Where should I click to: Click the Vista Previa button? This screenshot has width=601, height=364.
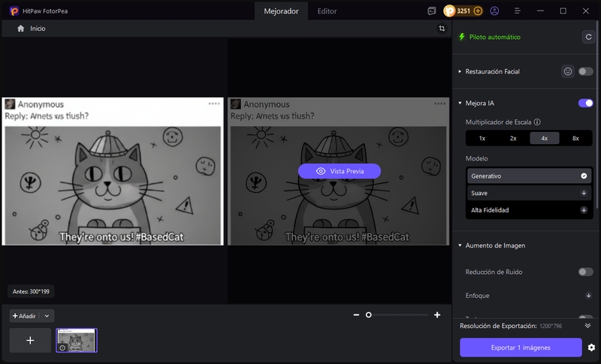[340, 171]
